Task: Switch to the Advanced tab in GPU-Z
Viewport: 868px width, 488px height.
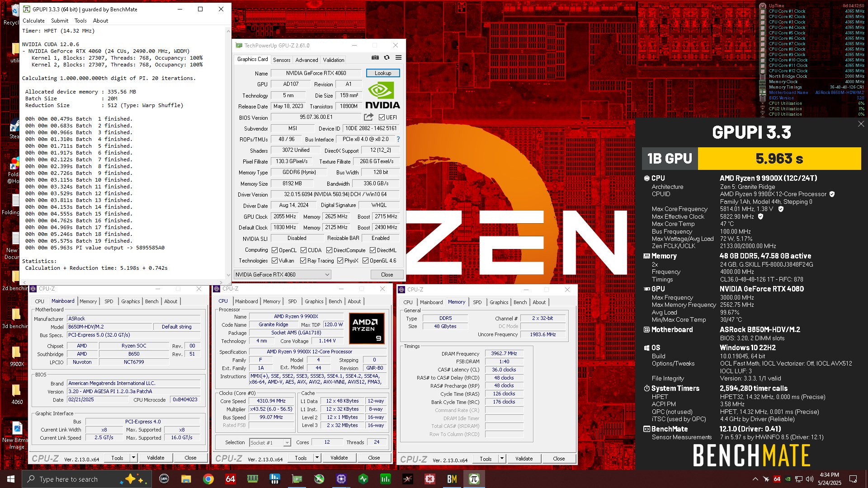Action: (x=307, y=60)
